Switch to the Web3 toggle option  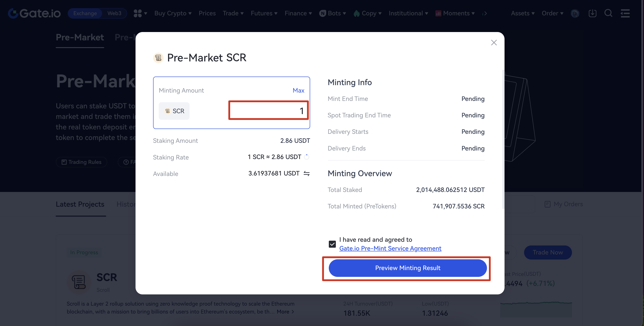[114, 13]
